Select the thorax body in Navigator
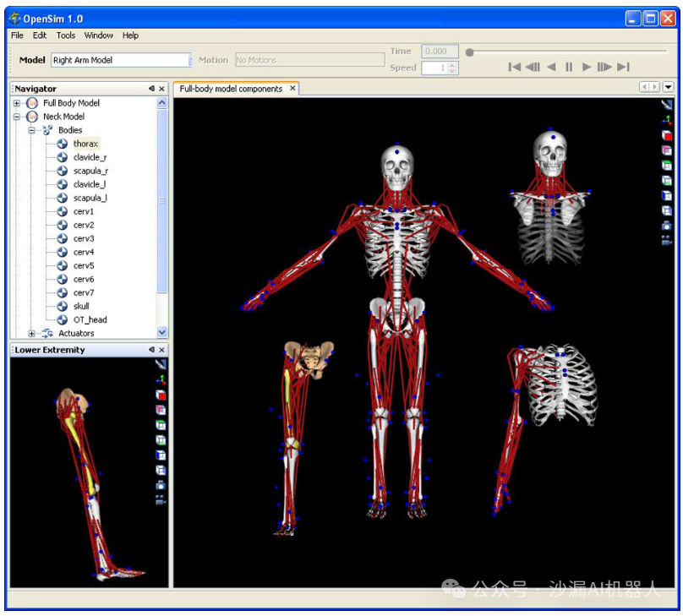This screenshot has height=616, width=683. click(x=86, y=144)
